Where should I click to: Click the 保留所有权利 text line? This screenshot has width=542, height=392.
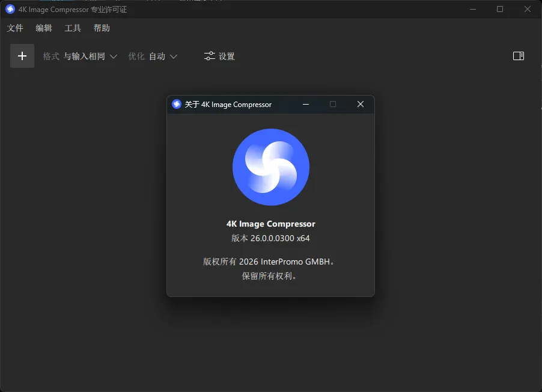point(269,276)
